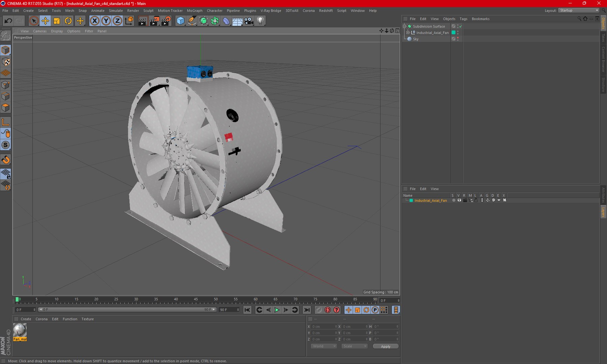Viewport: 607px width, 364px height.
Task: Play the animation forwards
Action: pos(277,310)
